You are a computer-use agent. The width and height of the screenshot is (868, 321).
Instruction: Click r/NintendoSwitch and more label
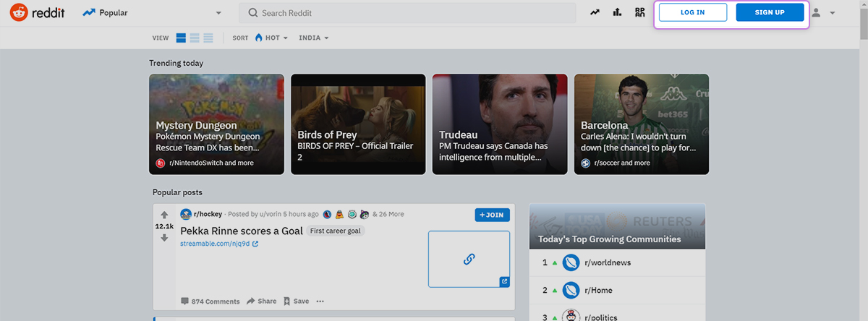211,163
